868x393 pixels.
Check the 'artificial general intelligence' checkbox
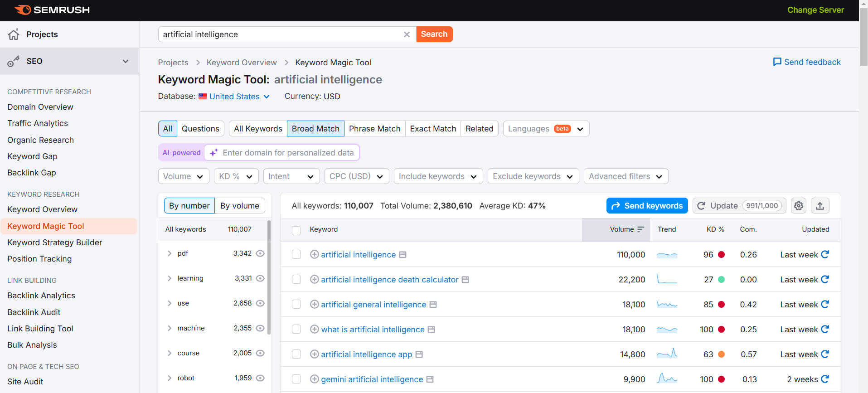point(296,305)
